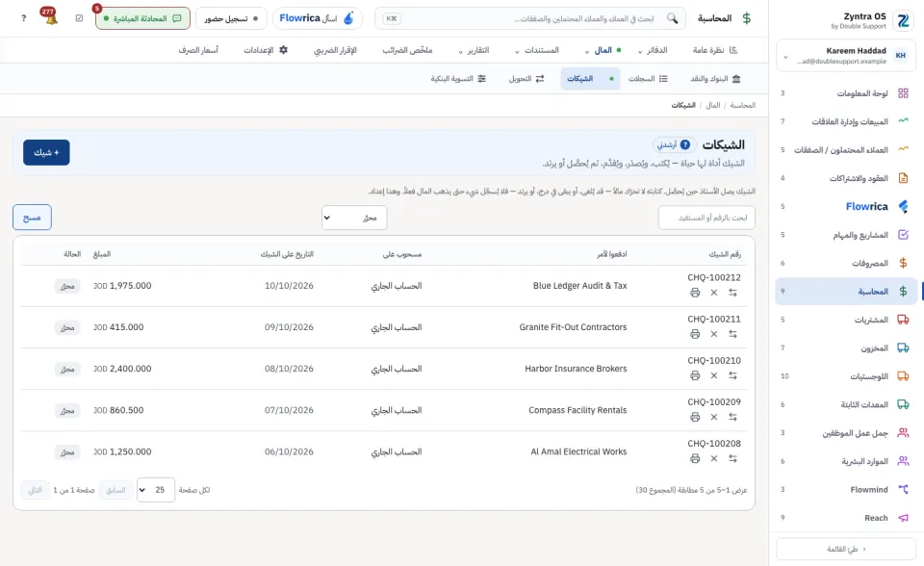This screenshot has height=566, width=924.
Task: Open الإقرار الضريبي tax return
Action: [x=335, y=50]
